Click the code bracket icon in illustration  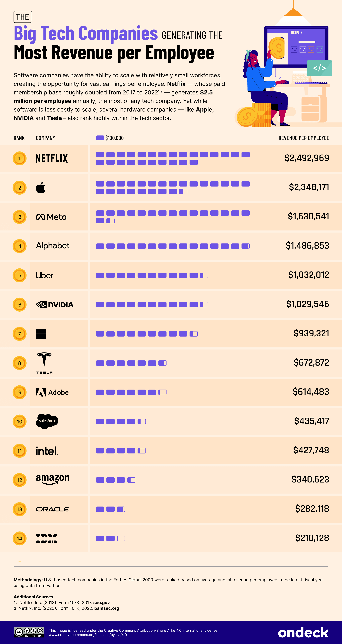pos(319,68)
